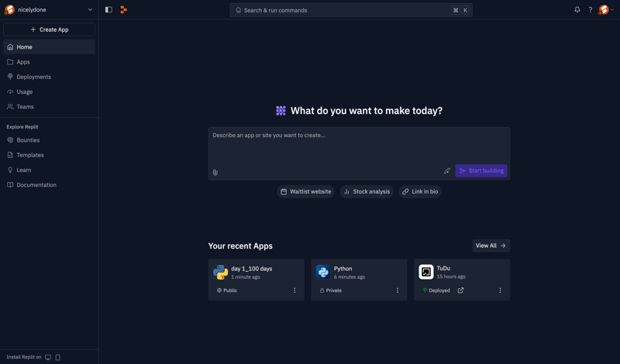Click the Deployed status label
This screenshot has width=620, height=364.
(436, 290)
